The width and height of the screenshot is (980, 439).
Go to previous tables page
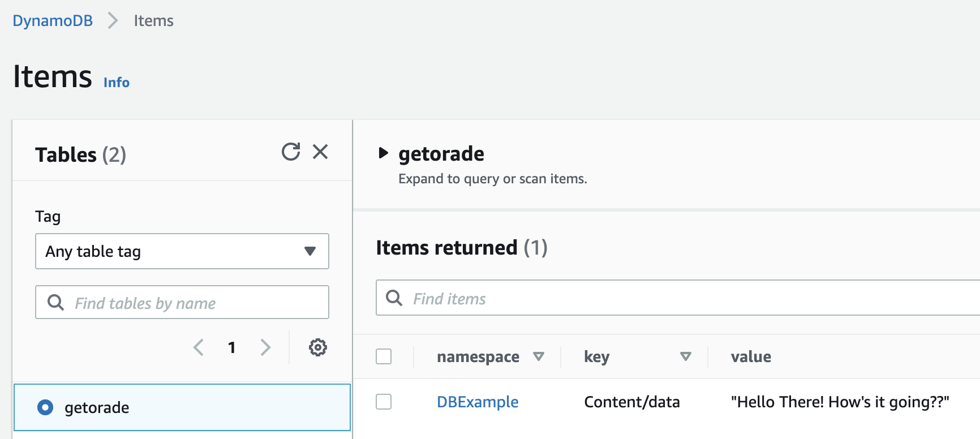tap(199, 347)
